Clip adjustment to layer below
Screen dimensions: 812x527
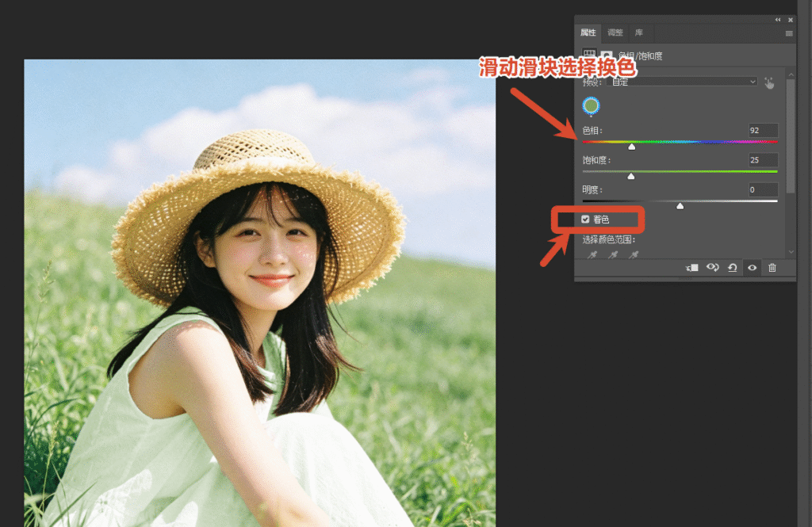(691, 268)
